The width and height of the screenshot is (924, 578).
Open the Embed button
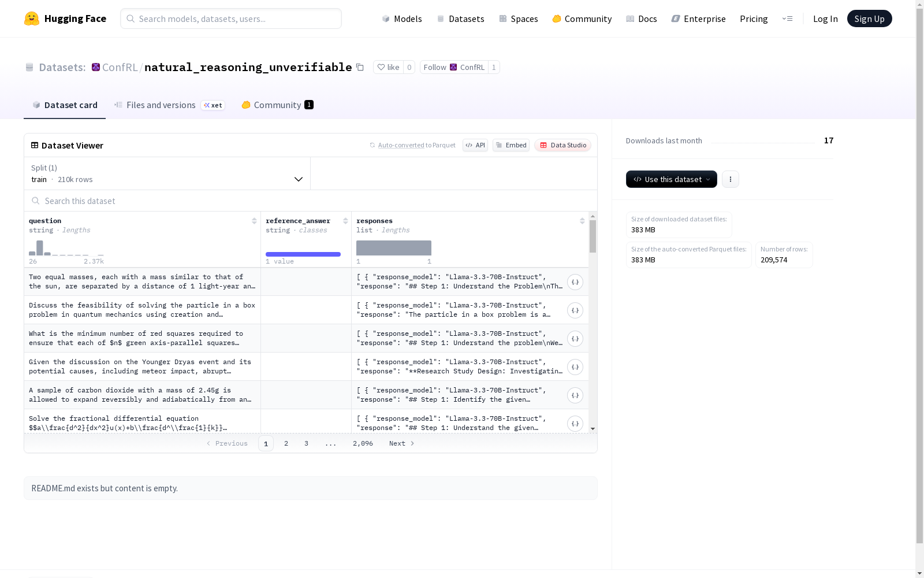click(x=511, y=145)
